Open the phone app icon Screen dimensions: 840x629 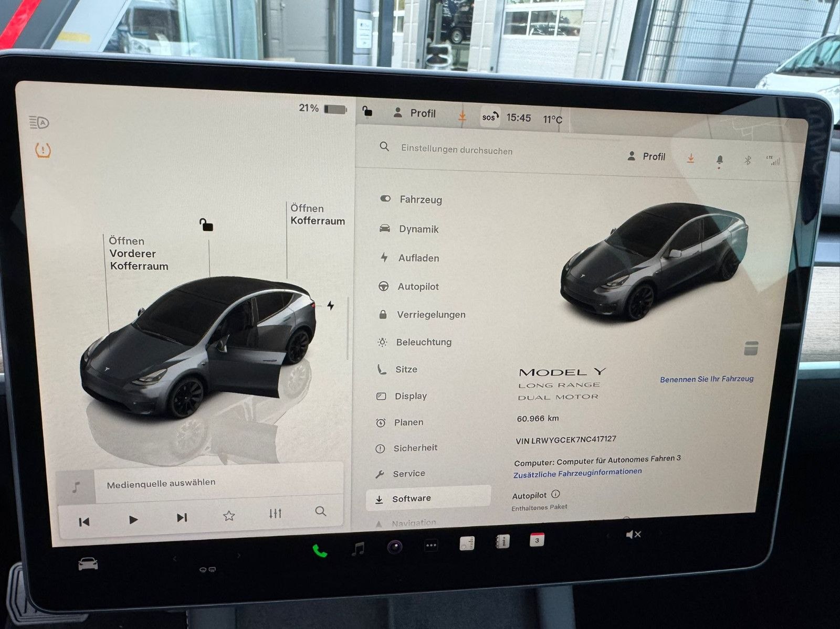[x=320, y=550]
